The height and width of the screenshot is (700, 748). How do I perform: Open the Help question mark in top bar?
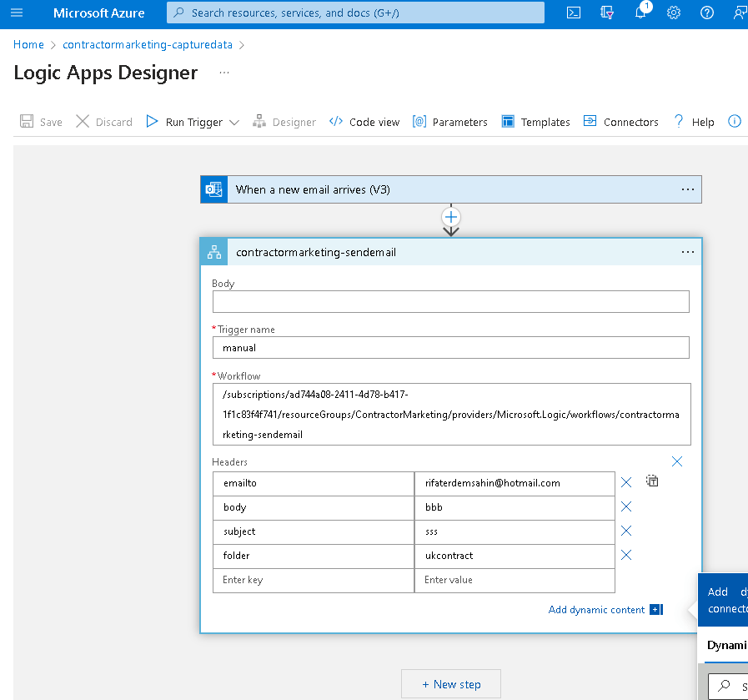(x=707, y=13)
